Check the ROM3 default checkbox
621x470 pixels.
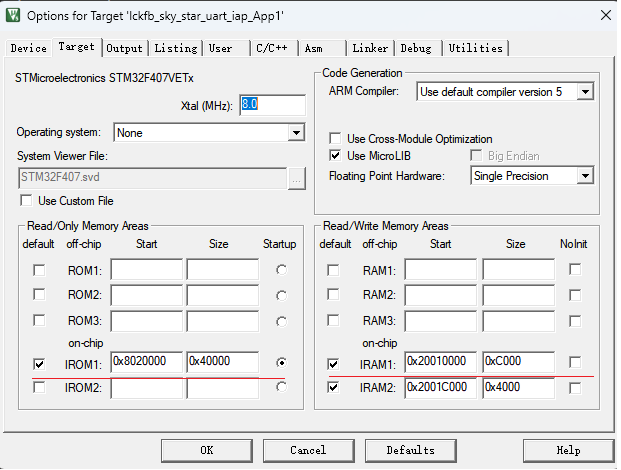click(x=39, y=320)
